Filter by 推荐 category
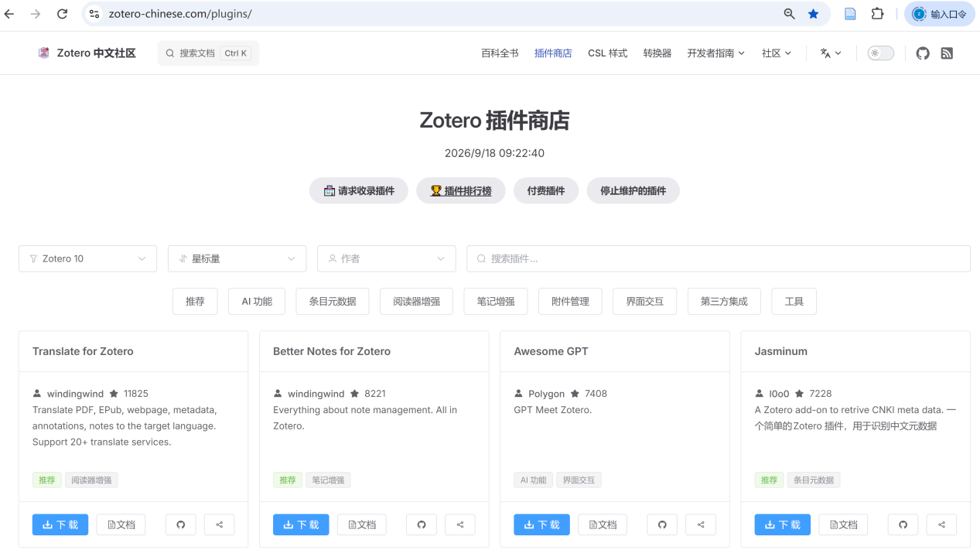This screenshot has width=980, height=557. coord(195,301)
